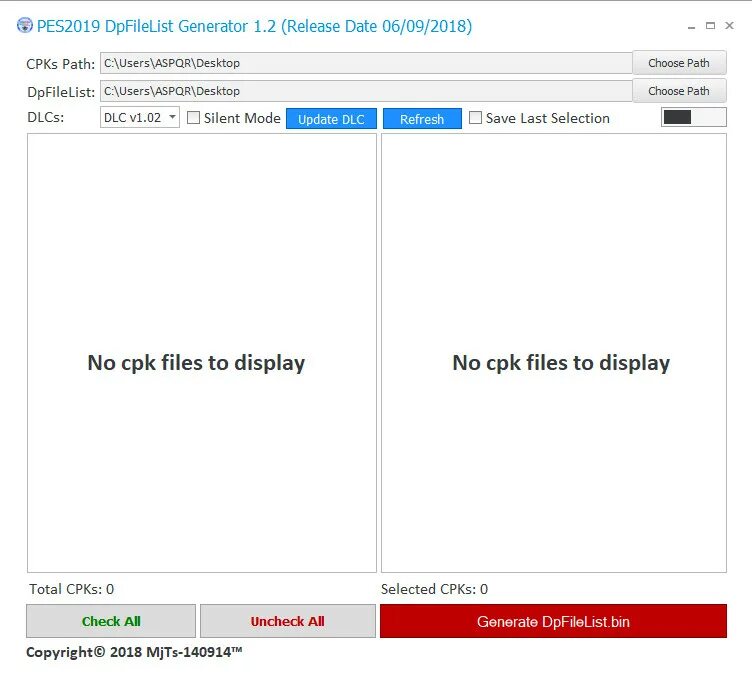
Task: Maximize the DpFileList Generator window
Action: [710, 26]
